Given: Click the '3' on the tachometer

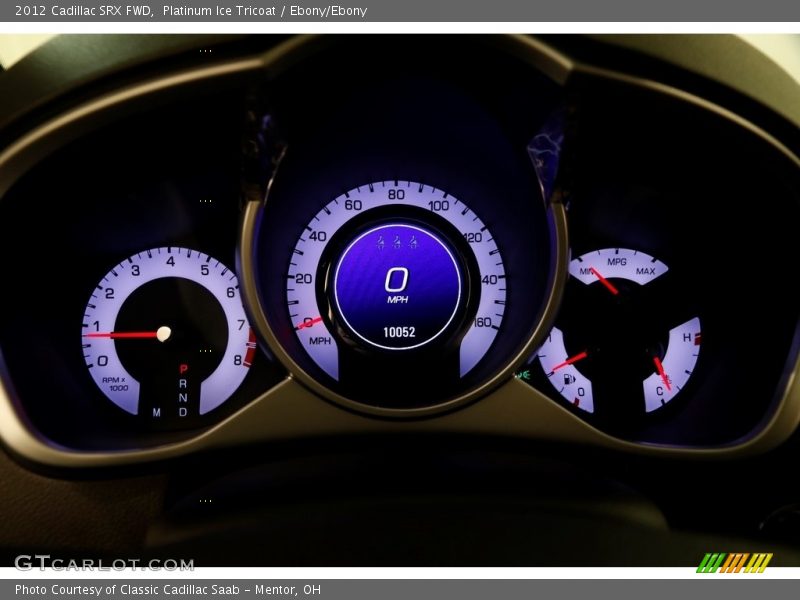Looking at the screenshot, I should (136, 270).
